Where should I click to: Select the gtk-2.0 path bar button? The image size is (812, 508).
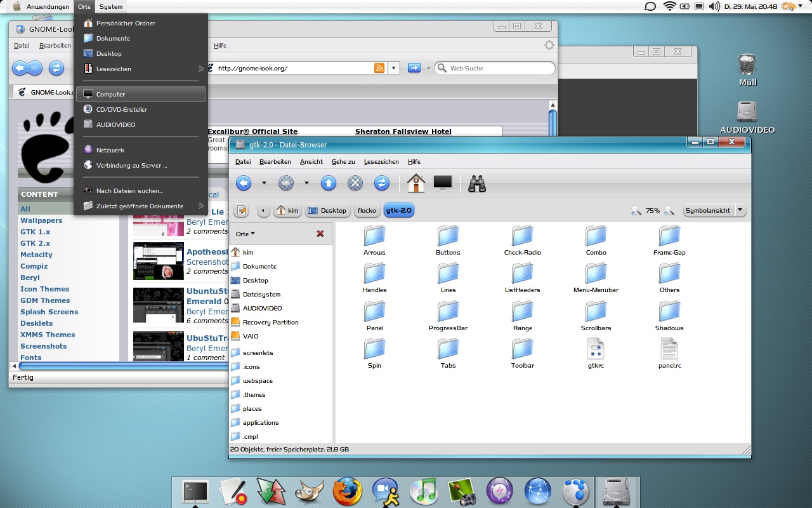(398, 210)
